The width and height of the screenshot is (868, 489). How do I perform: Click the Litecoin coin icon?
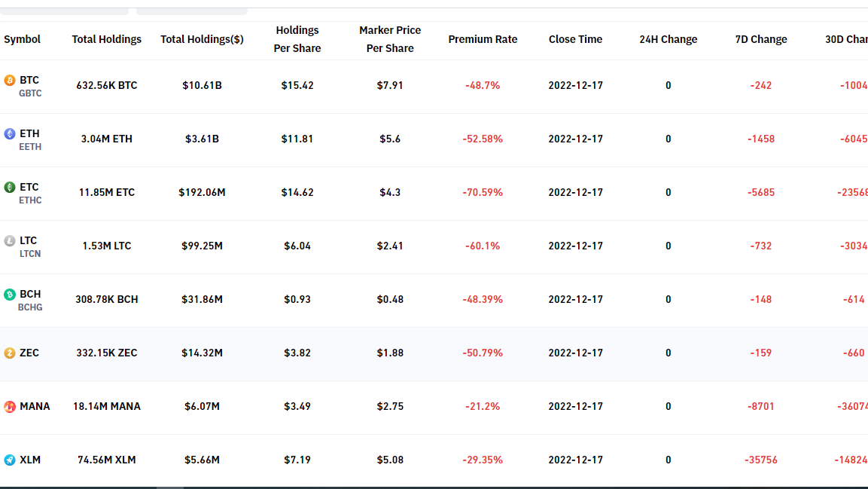pyautogui.click(x=10, y=241)
